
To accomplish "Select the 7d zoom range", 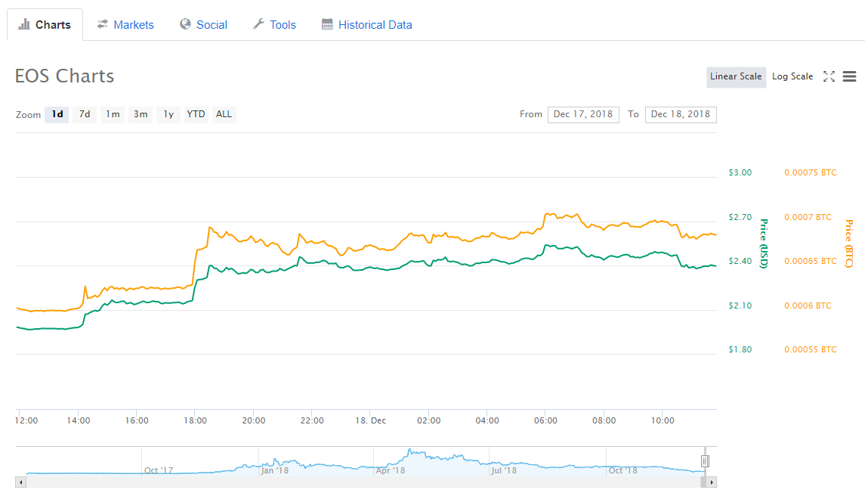I will [85, 114].
